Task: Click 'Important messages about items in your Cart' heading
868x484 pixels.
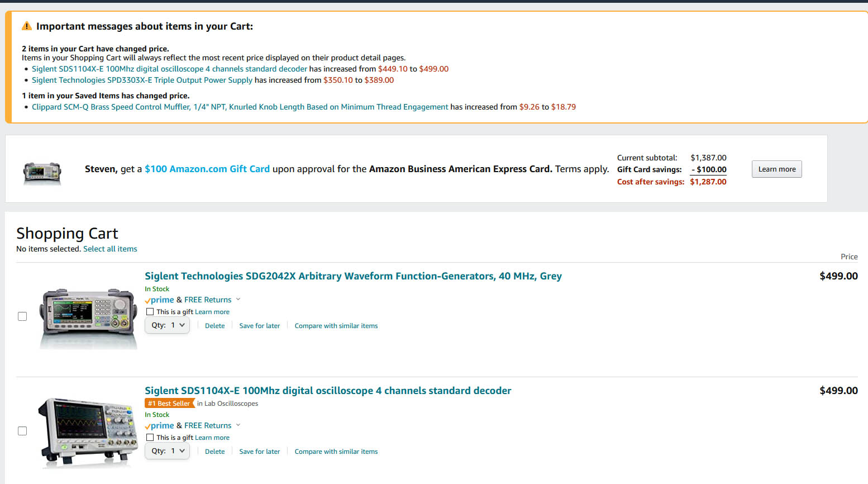Action: (145, 26)
